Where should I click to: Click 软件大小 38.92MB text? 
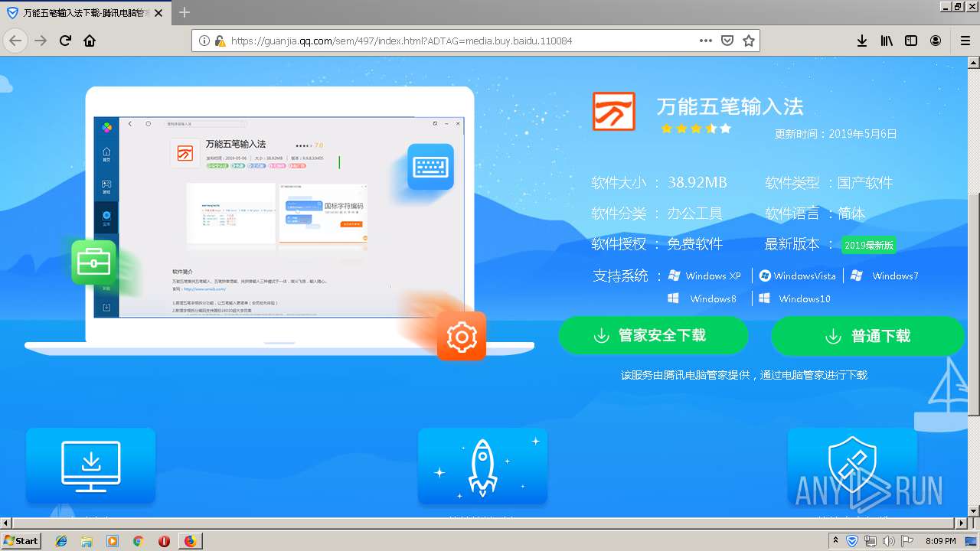[x=659, y=183]
